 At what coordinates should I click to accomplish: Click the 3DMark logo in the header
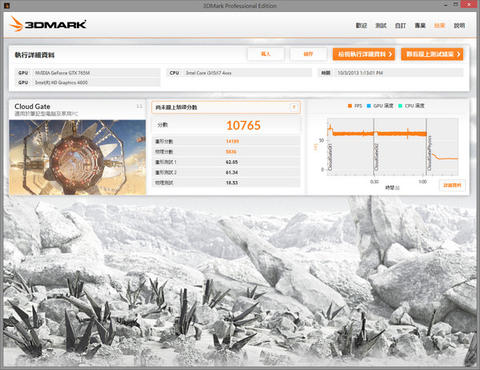coord(48,24)
